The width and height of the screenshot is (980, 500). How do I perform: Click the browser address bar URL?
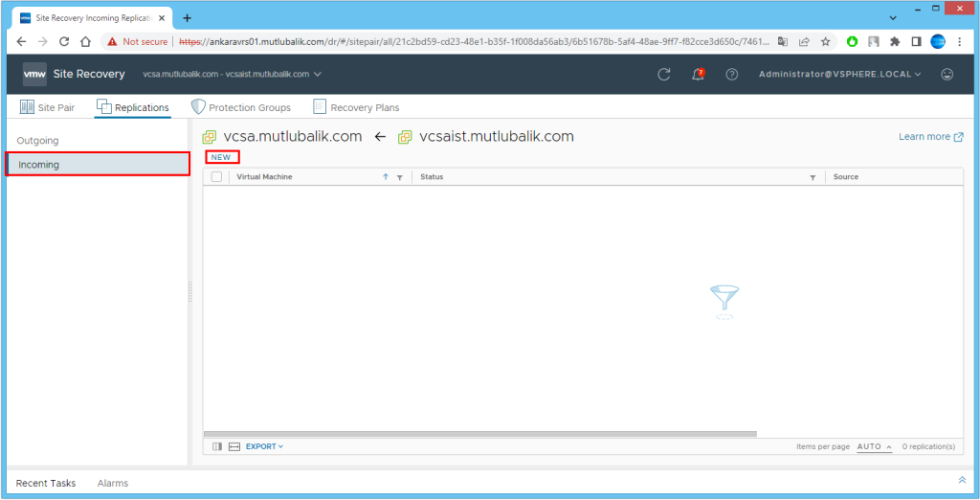(475, 42)
